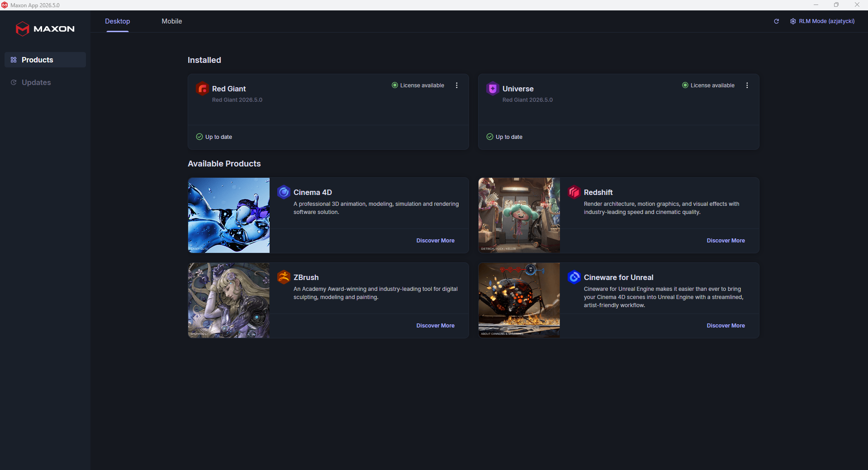The image size is (868, 470).
Task: Click the Maxon logo in the sidebar
Action: tap(45, 28)
